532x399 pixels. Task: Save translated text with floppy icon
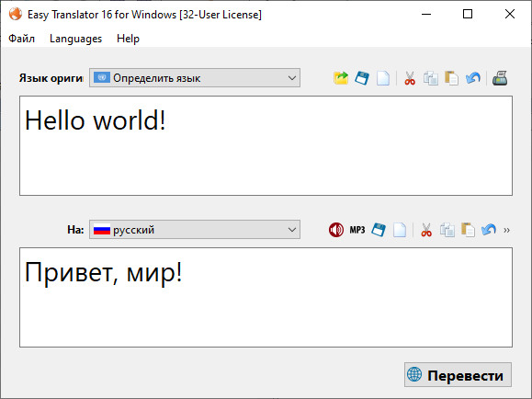pyautogui.click(x=379, y=230)
